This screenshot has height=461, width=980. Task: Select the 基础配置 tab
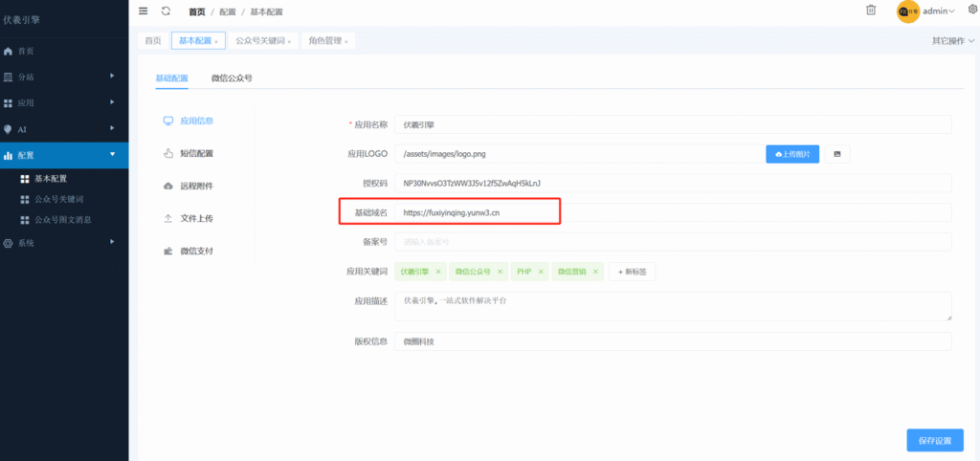coord(172,78)
